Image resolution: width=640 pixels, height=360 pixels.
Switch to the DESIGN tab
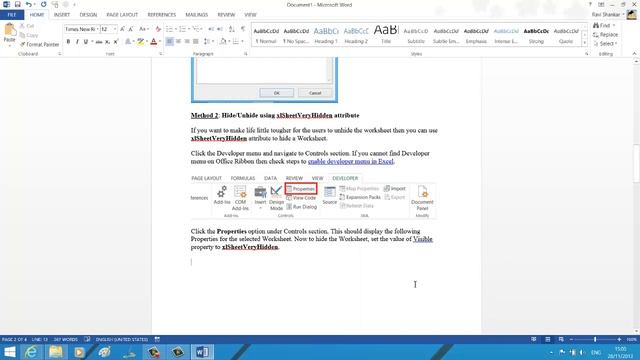point(88,15)
